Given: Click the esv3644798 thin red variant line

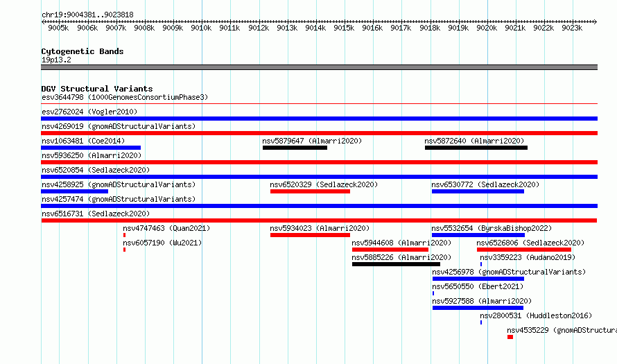Looking at the screenshot, I should [319, 104].
